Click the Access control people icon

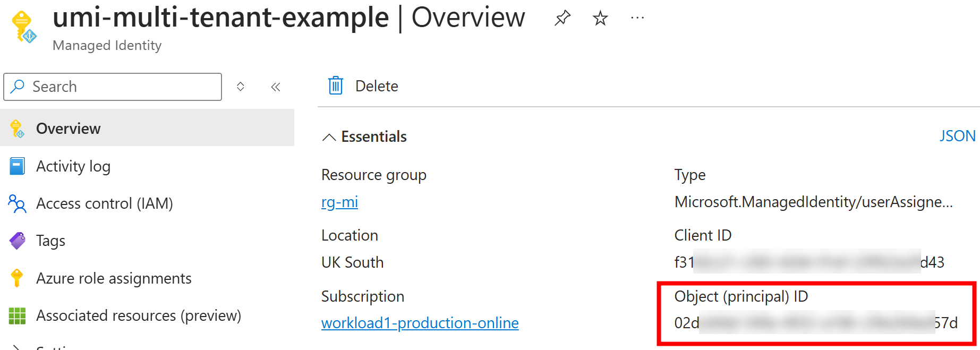point(17,203)
